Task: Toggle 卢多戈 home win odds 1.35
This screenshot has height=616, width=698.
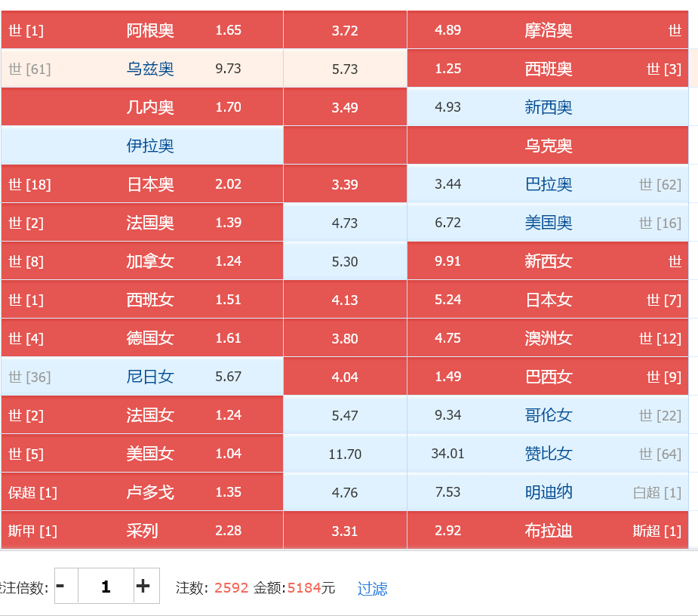Action: pyautogui.click(x=142, y=492)
